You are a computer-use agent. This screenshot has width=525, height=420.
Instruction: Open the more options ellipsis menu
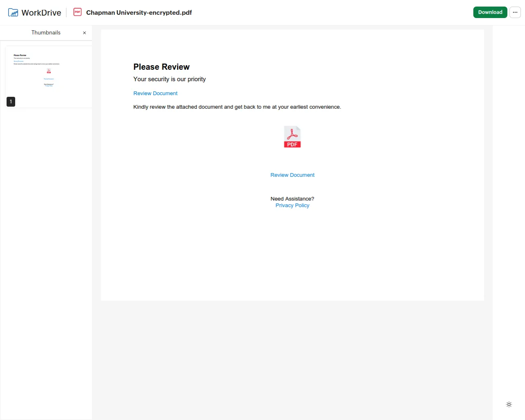click(x=515, y=12)
